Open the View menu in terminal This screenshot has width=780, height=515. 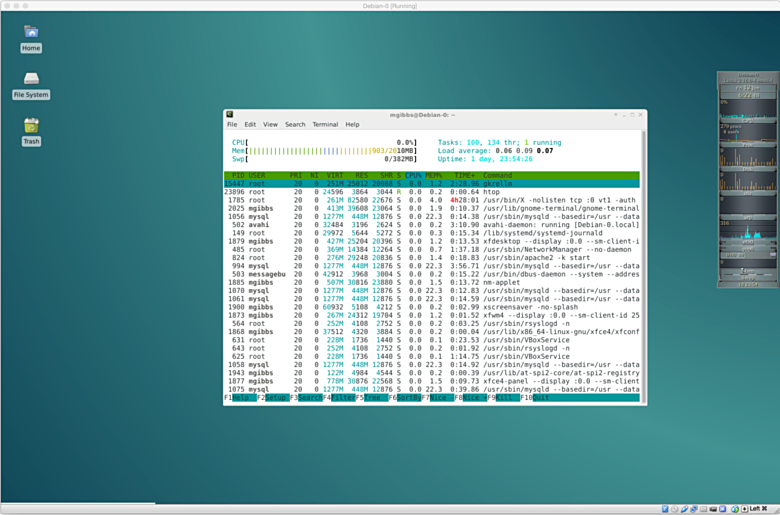point(270,125)
